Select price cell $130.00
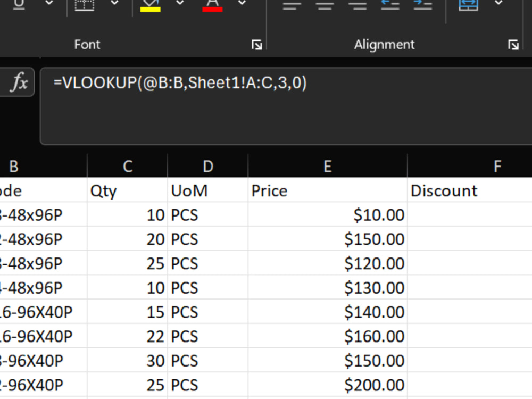The width and height of the screenshot is (532, 399). 328,288
